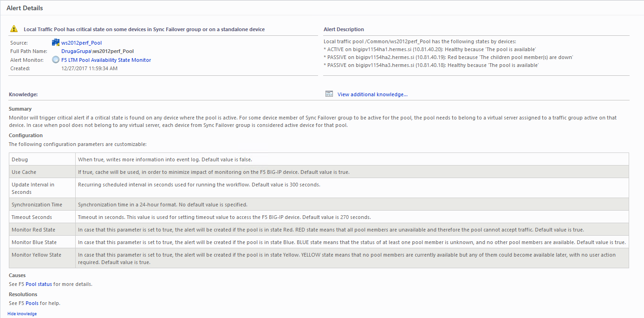Click the knowledge article icon

tap(329, 94)
